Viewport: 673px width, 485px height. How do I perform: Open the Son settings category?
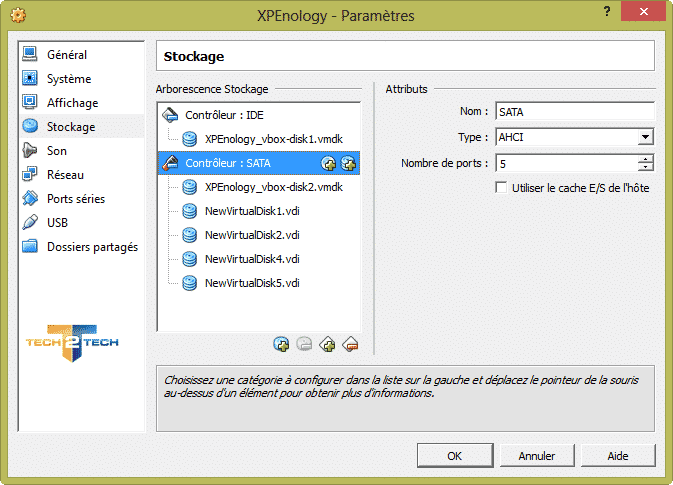click(82, 151)
